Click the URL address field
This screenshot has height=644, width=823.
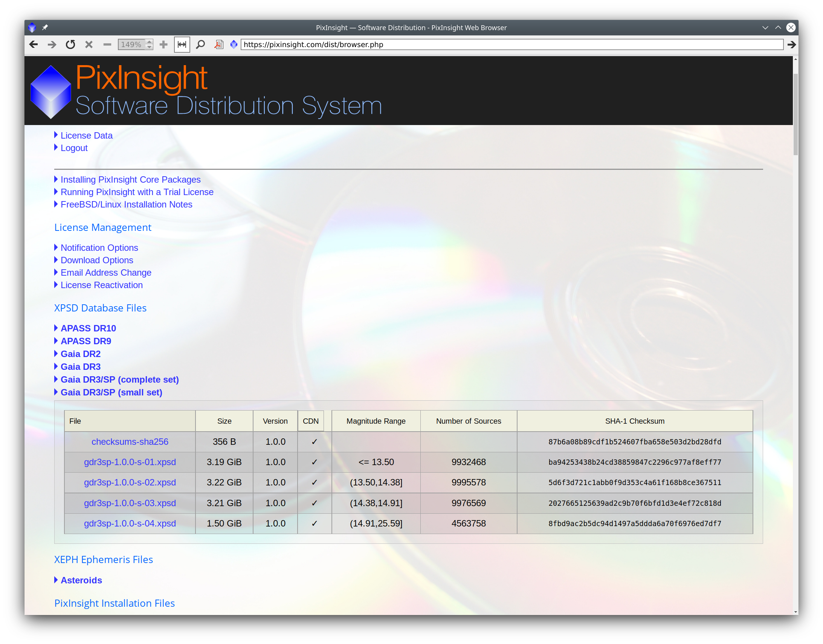[512, 44]
